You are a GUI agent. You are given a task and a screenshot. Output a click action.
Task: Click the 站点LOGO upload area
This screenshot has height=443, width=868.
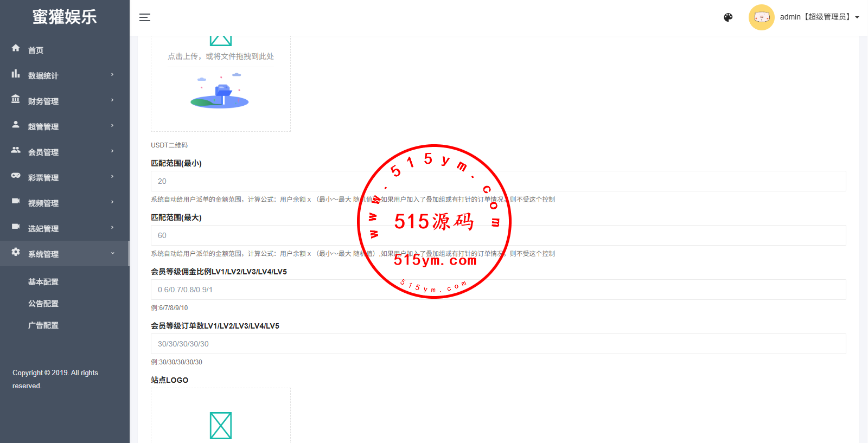pos(221,418)
